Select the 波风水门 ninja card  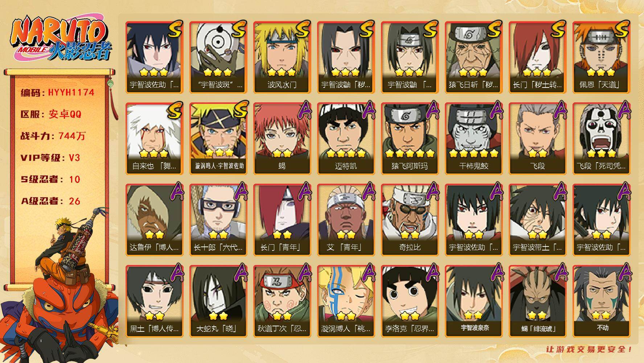(x=282, y=57)
